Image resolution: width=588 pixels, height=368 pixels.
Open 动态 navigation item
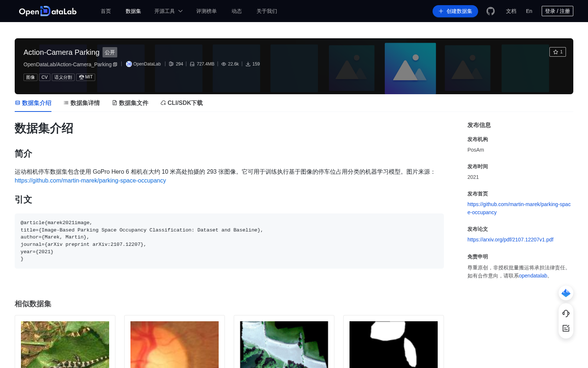tap(237, 11)
